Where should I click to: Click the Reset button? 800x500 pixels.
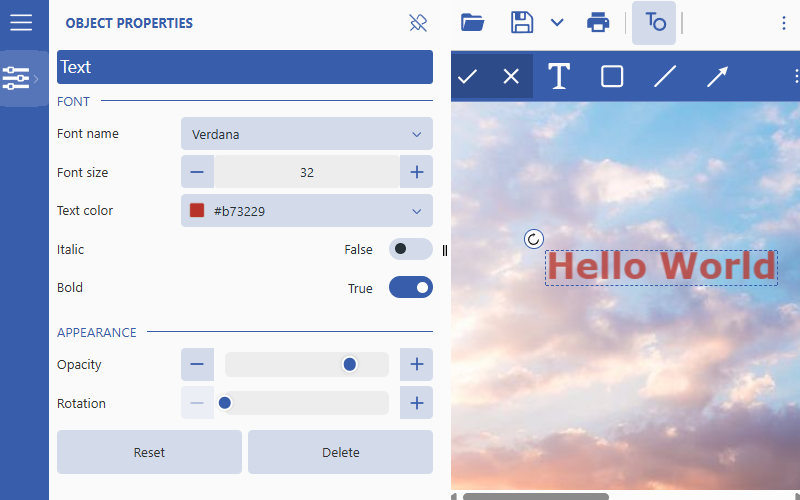coord(149,452)
